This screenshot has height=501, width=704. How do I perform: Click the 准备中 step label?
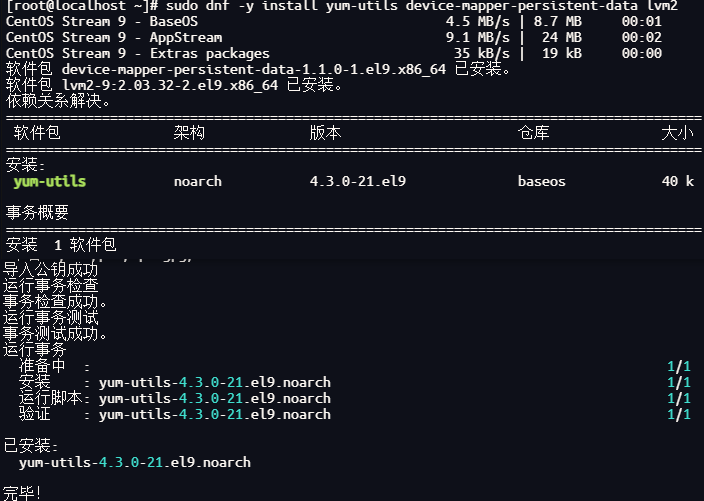click(42, 366)
